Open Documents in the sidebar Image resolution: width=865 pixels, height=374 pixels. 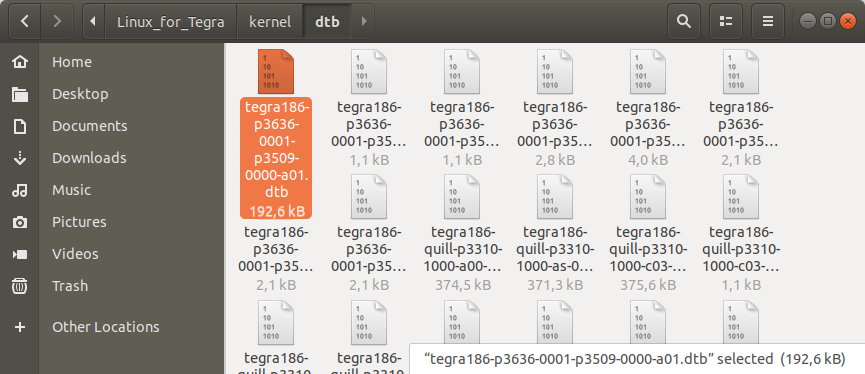point(89,126)
